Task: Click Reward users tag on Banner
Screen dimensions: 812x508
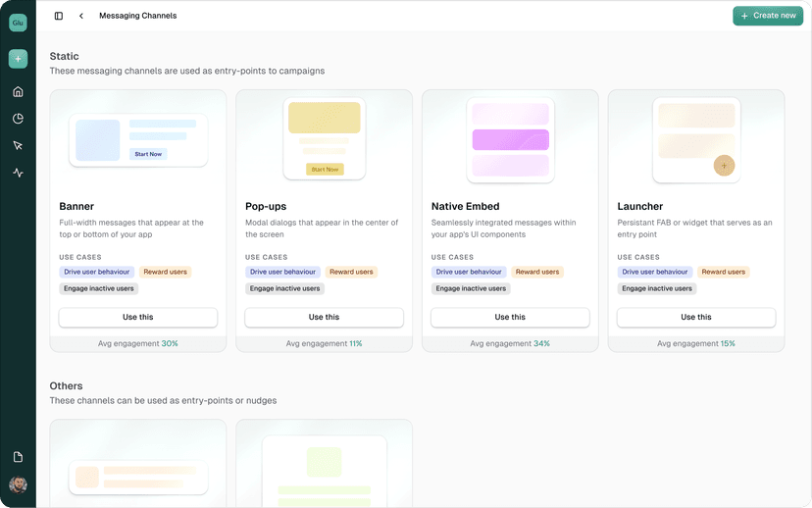Action: pyautogui.click(x=165, y=272)
